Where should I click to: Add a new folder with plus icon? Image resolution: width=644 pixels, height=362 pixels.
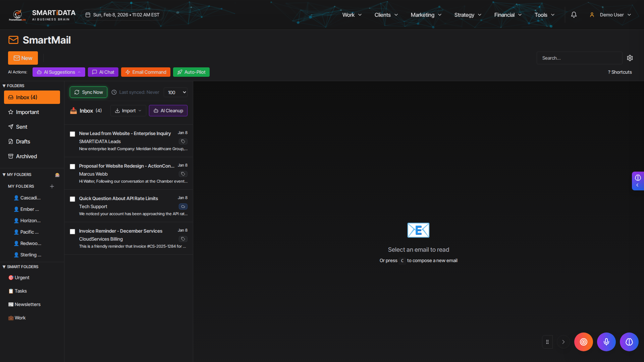pos(52,186)
